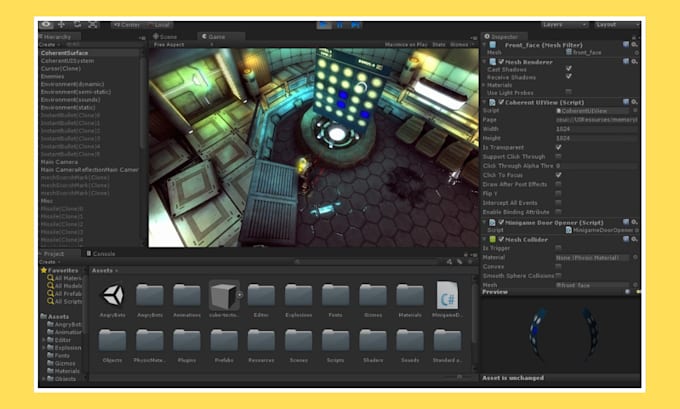Switch to the Scene tab

[x=165, y=36]
